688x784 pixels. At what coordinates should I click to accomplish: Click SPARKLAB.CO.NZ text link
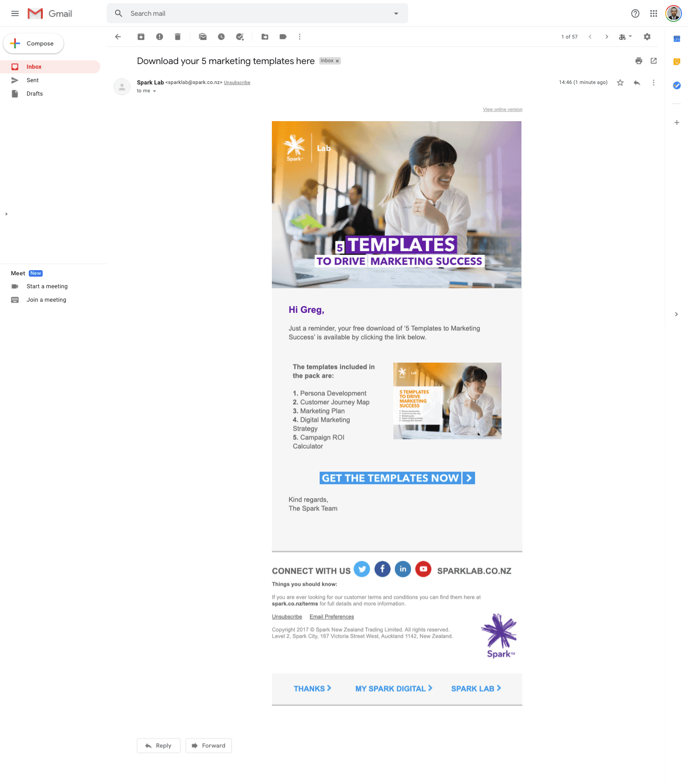474,571
